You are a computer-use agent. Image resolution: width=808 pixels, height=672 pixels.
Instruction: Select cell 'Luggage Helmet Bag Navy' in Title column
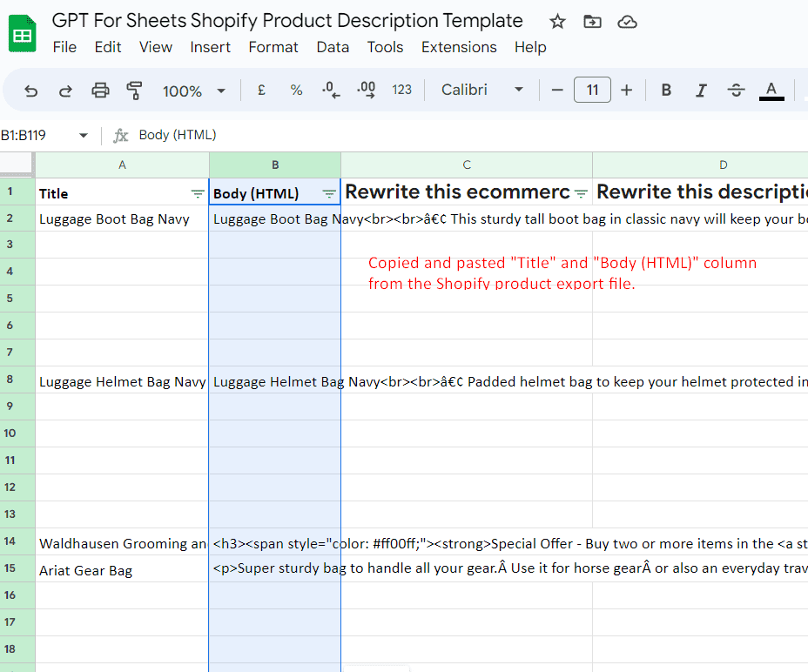coord(122,380)
